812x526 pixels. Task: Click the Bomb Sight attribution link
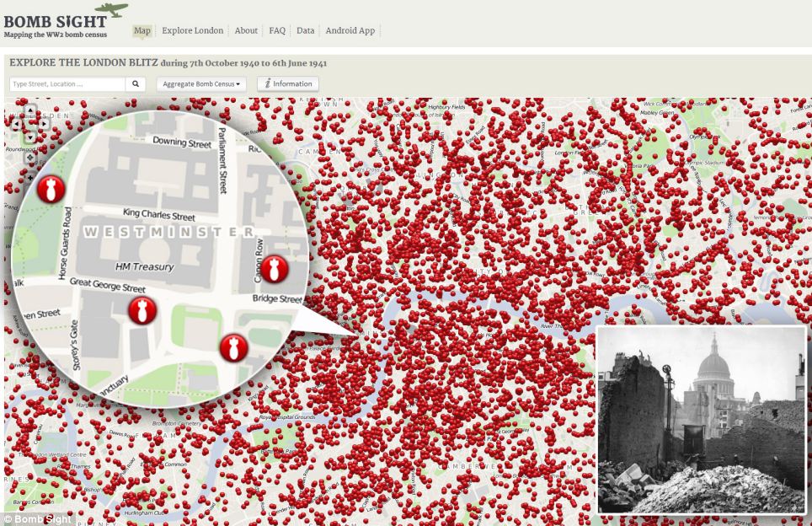[37, 520]
